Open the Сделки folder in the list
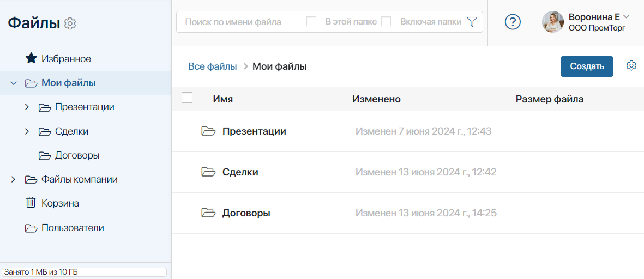This screenshot has height=279, width=644. point(240,172)
